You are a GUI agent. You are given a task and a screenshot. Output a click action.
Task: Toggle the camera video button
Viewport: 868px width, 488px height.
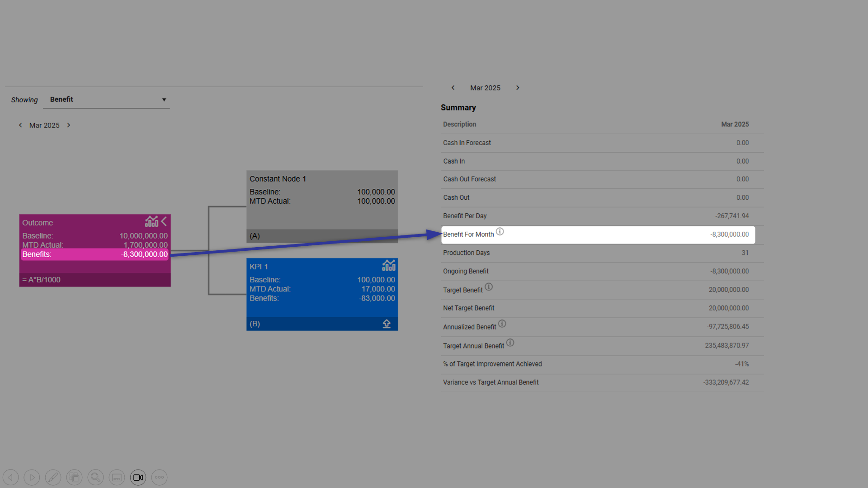pyautogui.click(x=138, y=477)
